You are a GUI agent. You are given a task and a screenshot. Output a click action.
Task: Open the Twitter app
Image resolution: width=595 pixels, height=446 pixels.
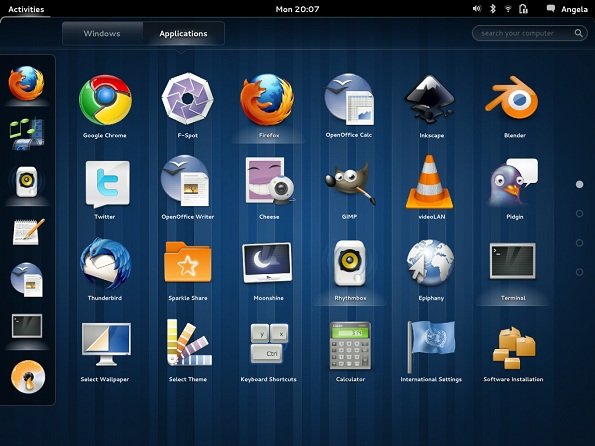[107, 184]
